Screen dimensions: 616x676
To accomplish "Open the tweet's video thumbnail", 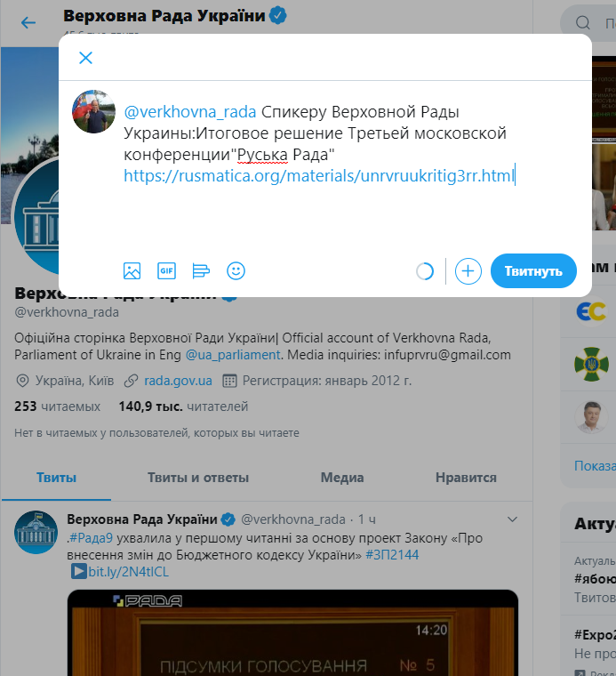I will tap(292, 633).
